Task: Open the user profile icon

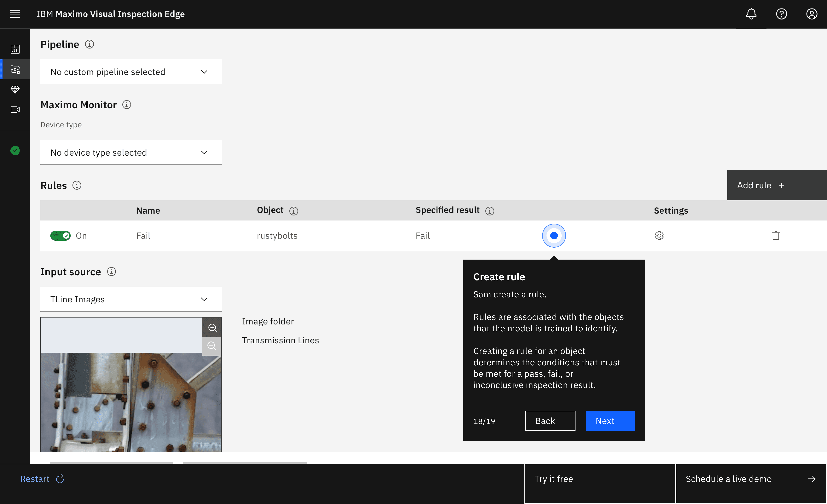Action: [x=812, y=14]
